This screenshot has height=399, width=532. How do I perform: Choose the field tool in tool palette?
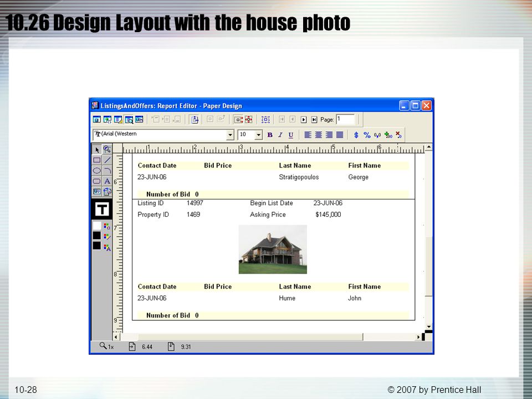click(97, 191)
